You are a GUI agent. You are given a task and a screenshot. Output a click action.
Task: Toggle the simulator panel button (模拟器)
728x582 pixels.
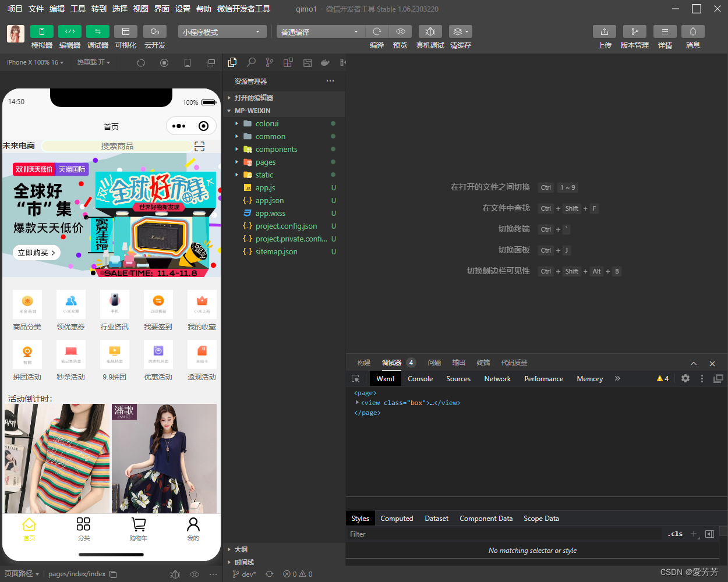42,31
